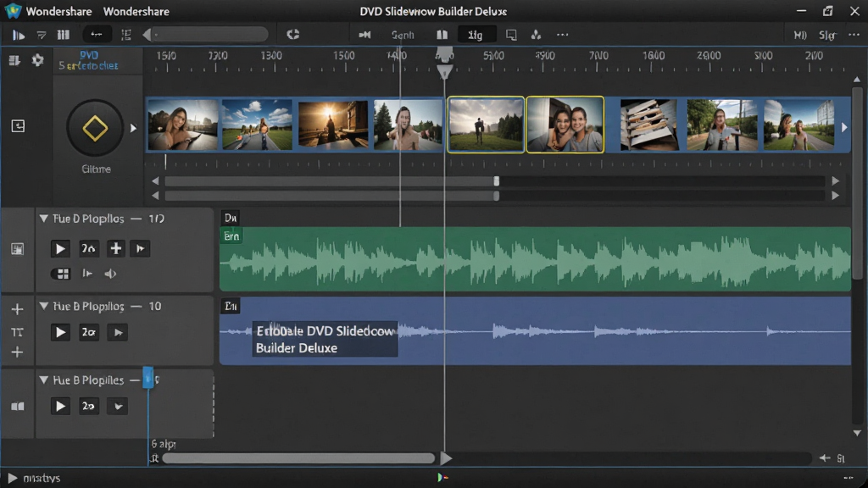Click the Du label above the green audio clip

click(x=231, y=218)
